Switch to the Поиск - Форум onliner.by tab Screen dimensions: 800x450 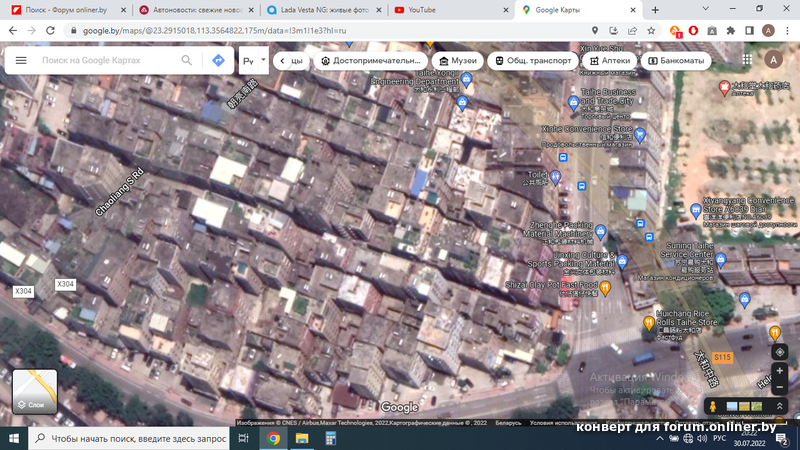point(66,10)
